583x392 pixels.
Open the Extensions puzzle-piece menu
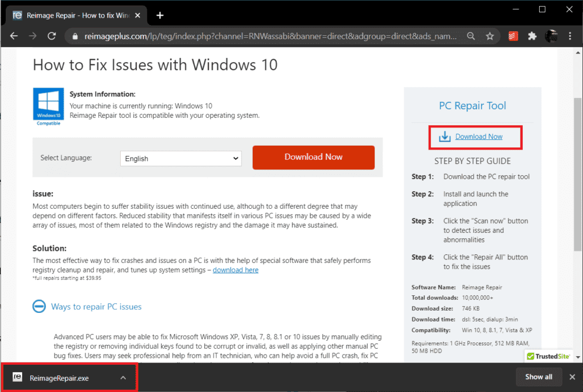pos(532,36)
